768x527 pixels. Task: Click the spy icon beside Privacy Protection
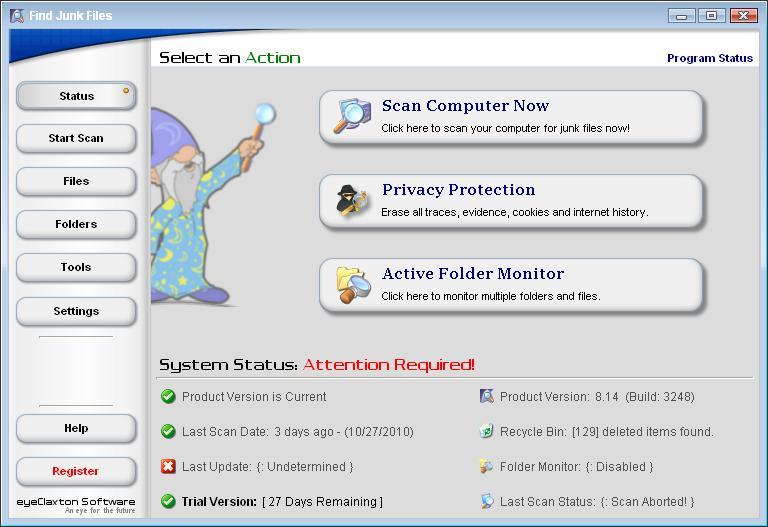352,200
